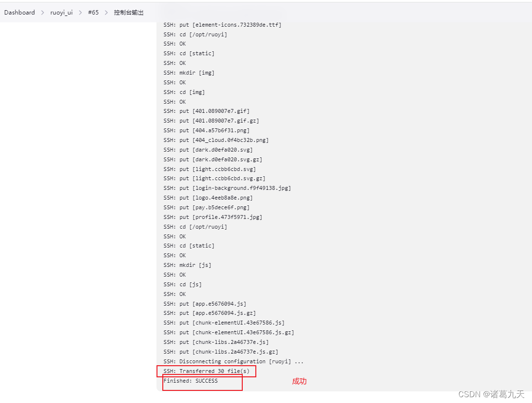
Task: Select line 'SSH: put [chunk-elementUI.43e67586.js]'
Action: (224, 323)
